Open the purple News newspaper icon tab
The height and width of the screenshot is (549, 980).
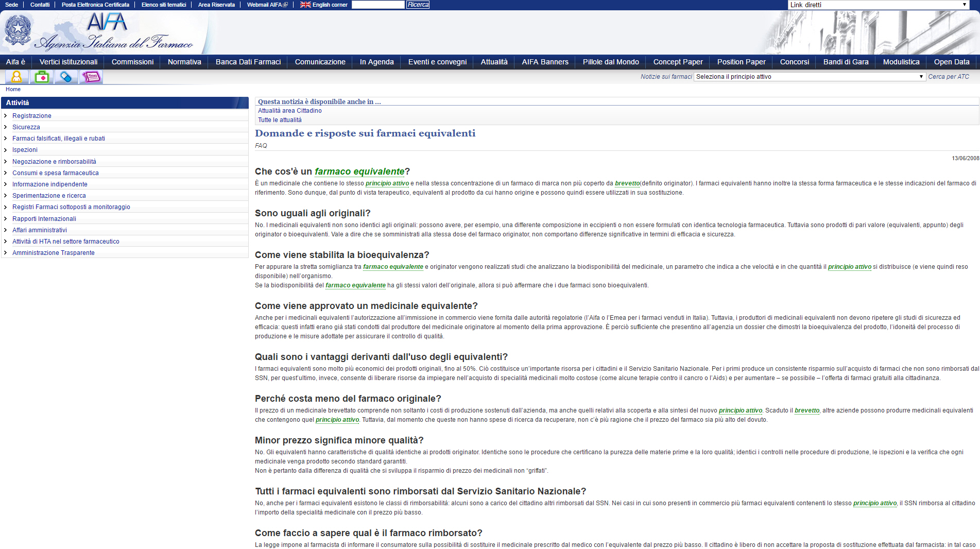point(91,77)
